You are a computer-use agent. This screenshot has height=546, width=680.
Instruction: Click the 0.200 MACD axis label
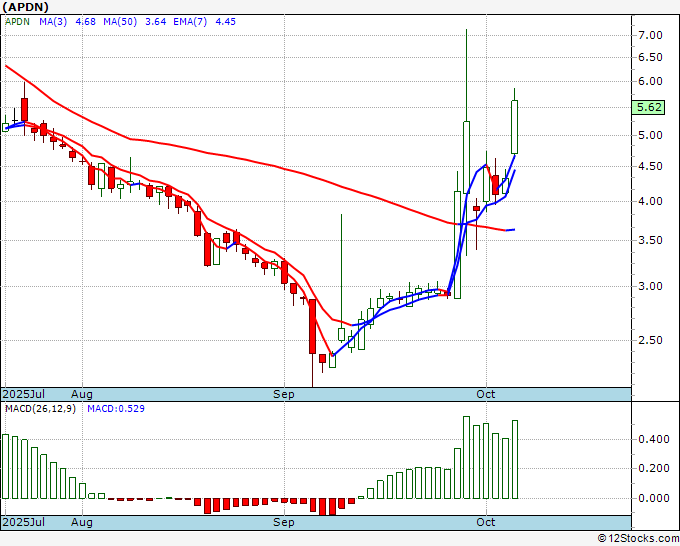pos(654,468)
